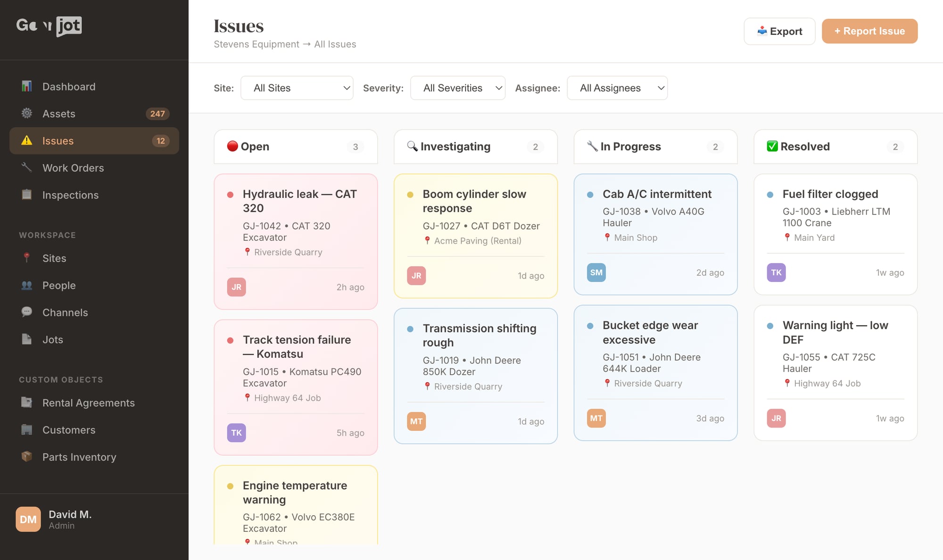Screen dimensions: 943x560
Task: Open the Sites pin icon
Action: click(x=27, y=258)
